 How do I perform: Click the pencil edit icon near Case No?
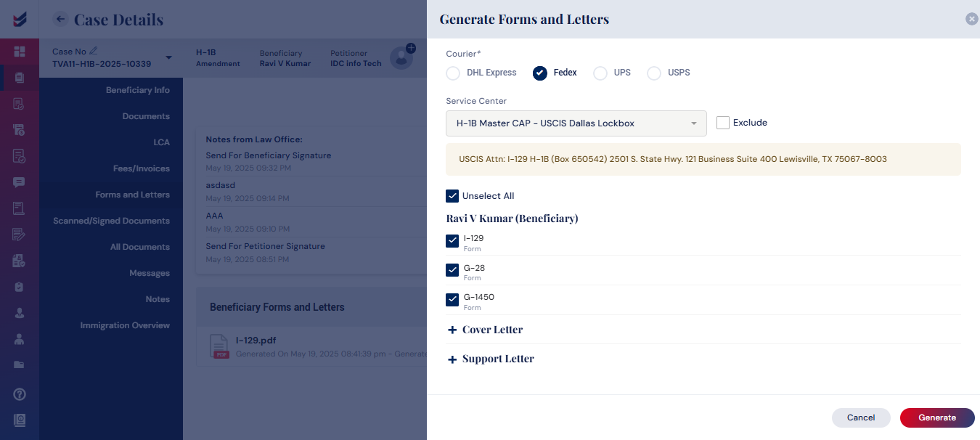94,51
